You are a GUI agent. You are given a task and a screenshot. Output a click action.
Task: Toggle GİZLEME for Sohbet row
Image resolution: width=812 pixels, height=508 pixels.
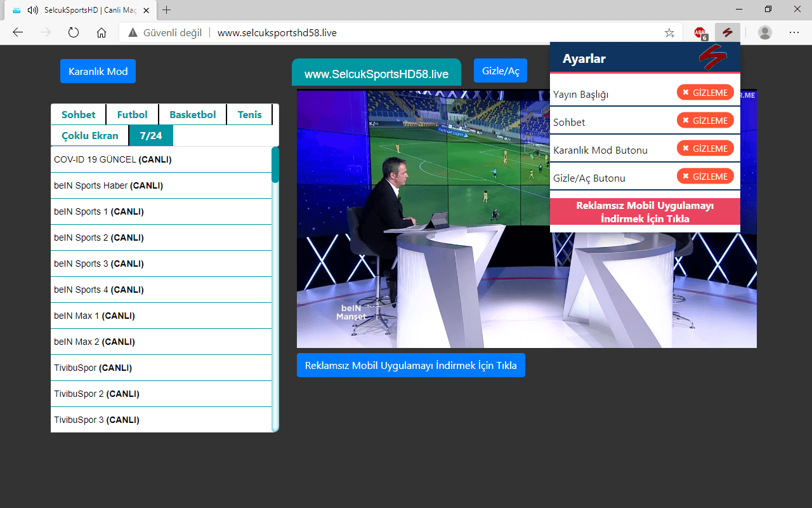[x=705, y=120]
